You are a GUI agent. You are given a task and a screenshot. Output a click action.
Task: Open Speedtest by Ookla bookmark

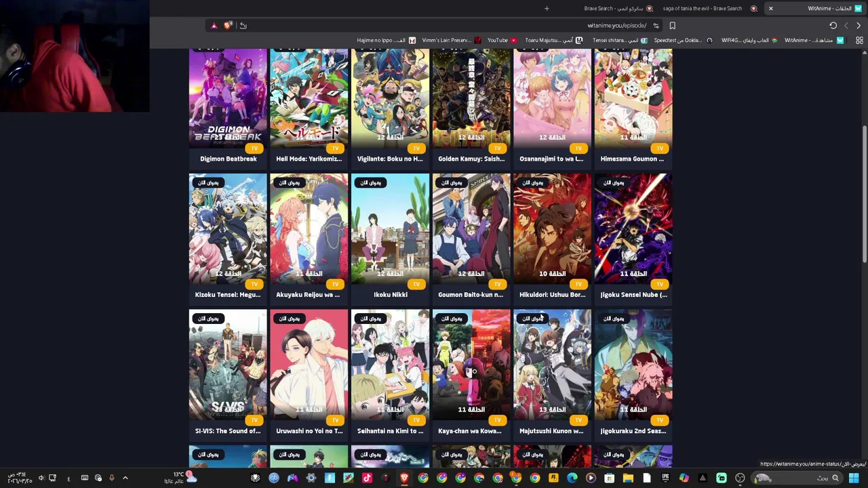[x=683, y=40]
